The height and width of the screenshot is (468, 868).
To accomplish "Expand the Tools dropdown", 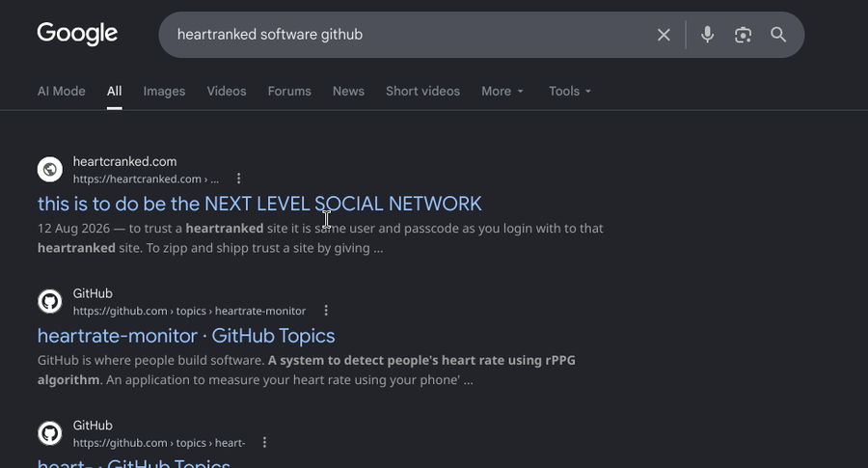I will pos(570,92).
